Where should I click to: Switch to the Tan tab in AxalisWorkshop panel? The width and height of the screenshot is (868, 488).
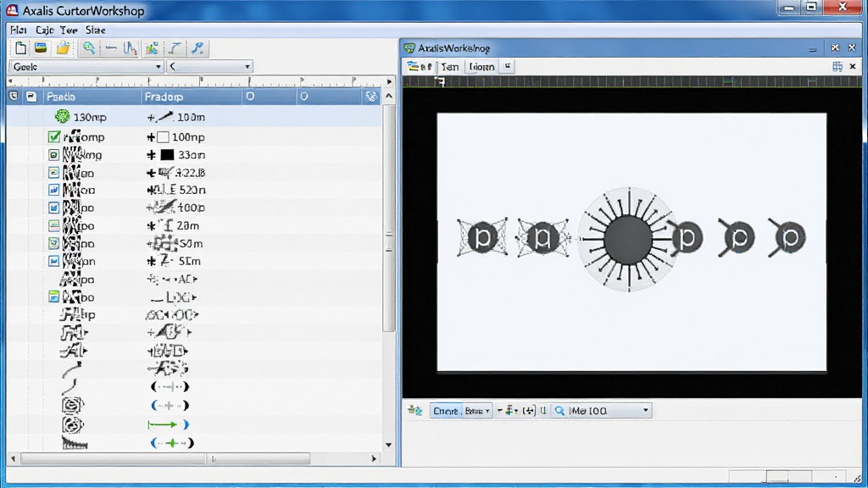click(450, 67)
